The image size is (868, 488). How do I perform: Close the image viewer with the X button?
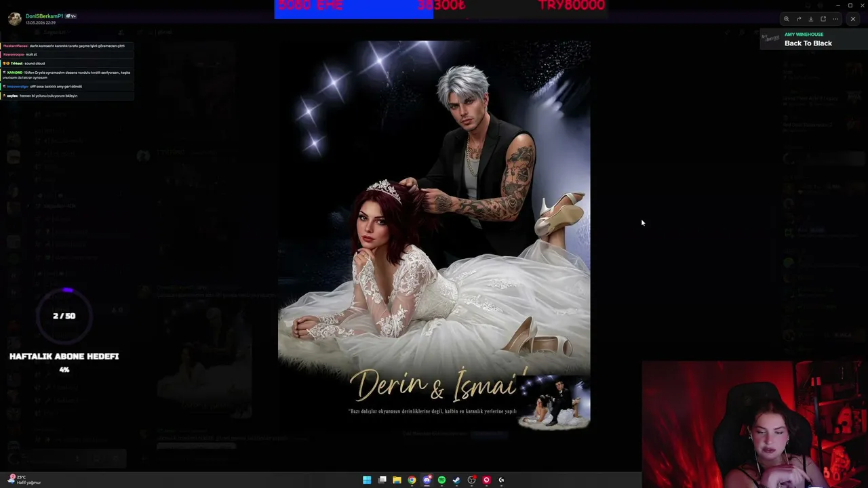click(853, 19)
